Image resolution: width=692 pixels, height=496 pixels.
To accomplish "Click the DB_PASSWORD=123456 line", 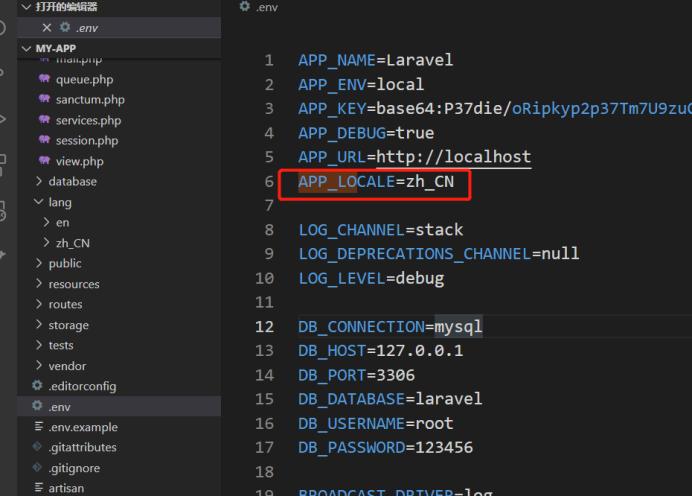I will click(385, 448).
